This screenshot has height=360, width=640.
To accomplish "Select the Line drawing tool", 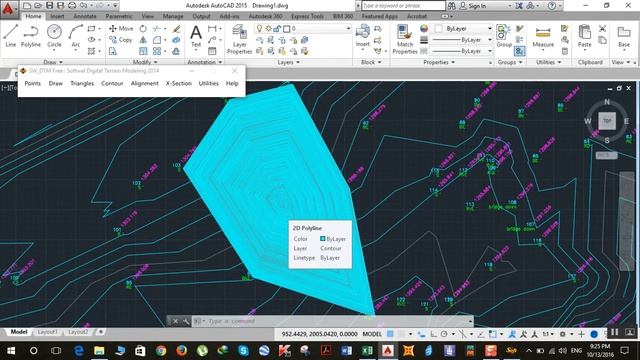I will (x=11, y=36).
